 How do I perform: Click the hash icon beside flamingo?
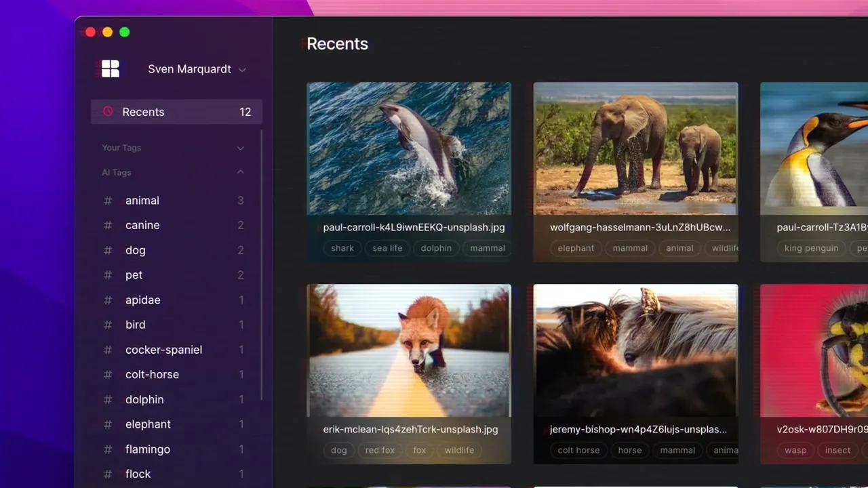tap(107, 449)
